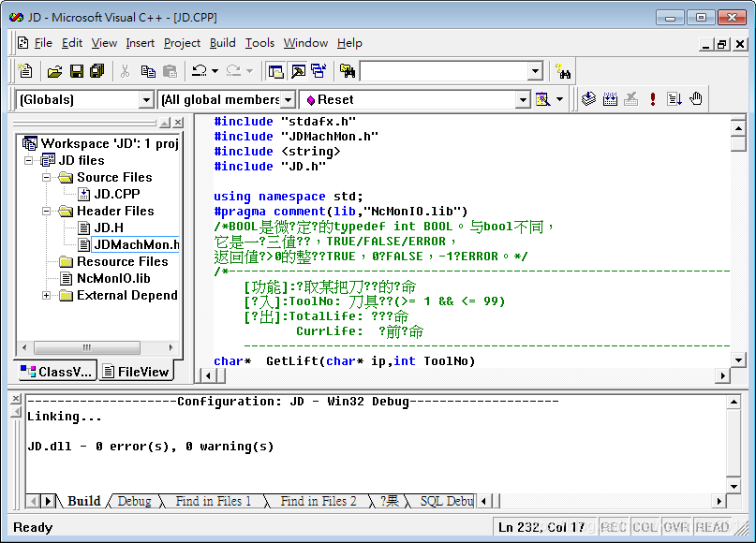Click the Undo arrow icon

[200, 71]
